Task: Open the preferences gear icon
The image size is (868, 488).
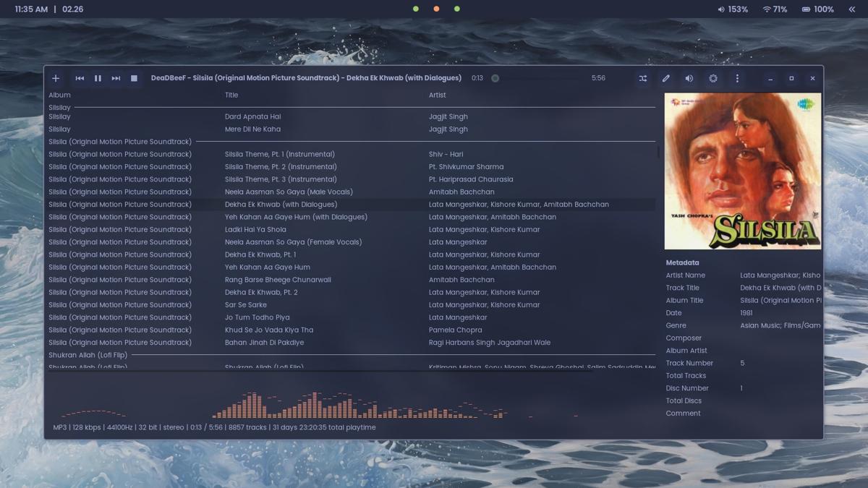Action: [713, 78]
